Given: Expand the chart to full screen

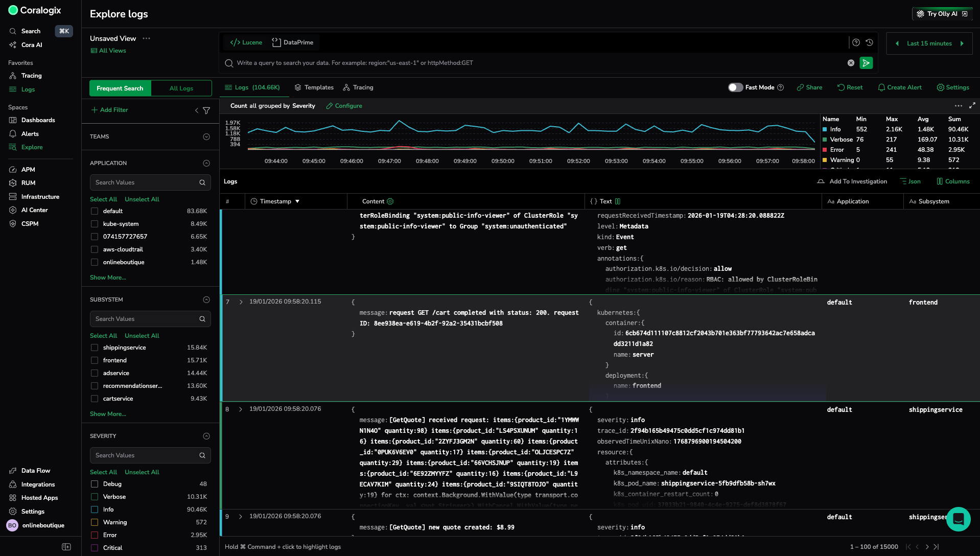Looking at the screenshot, I should tap(972, 105).
